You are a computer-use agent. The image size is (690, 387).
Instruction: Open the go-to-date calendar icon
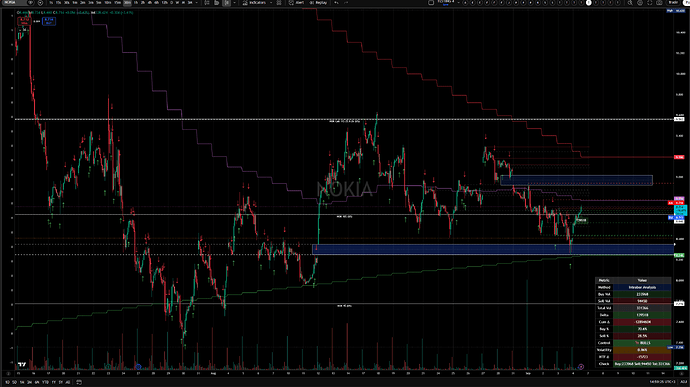(79, 382)
